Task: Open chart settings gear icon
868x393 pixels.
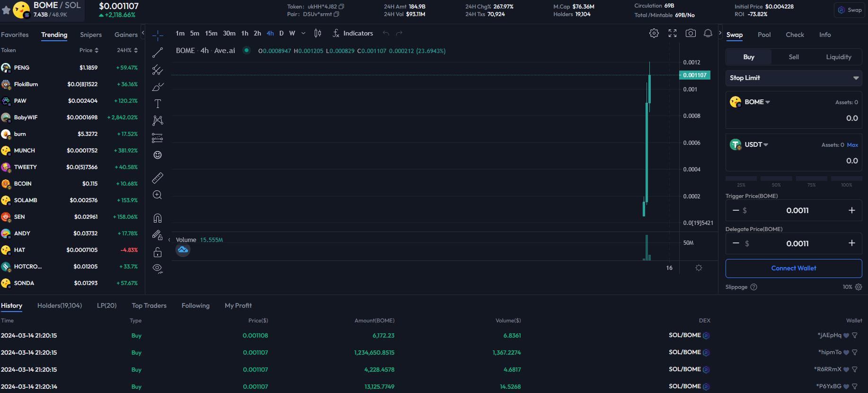Action: click(654, 33)
